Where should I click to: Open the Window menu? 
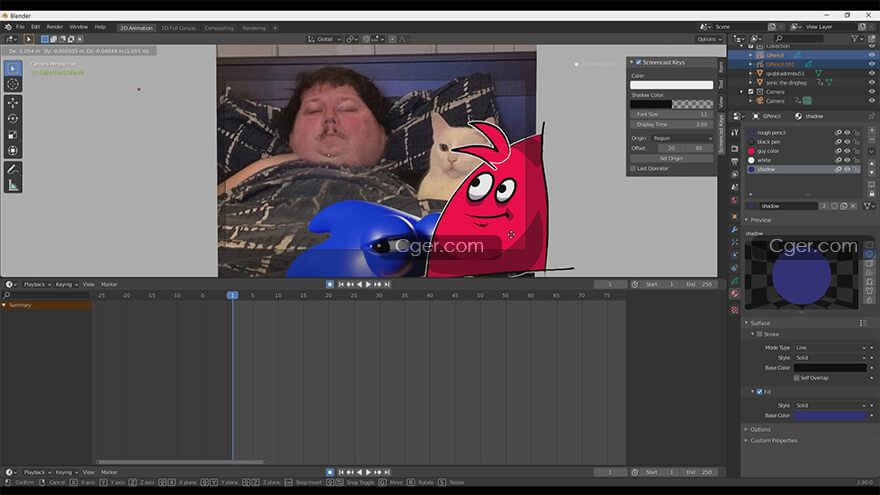pos(79,27)
